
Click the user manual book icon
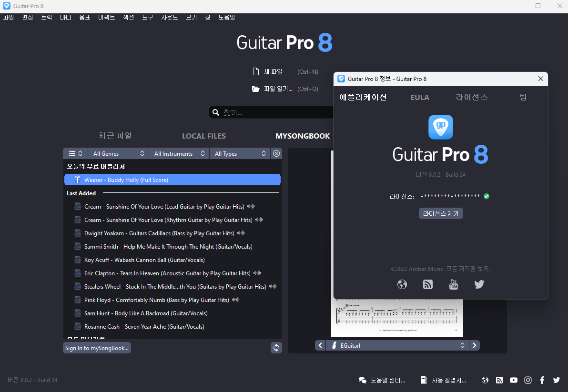pyautogui.click(x=423, y=380)
